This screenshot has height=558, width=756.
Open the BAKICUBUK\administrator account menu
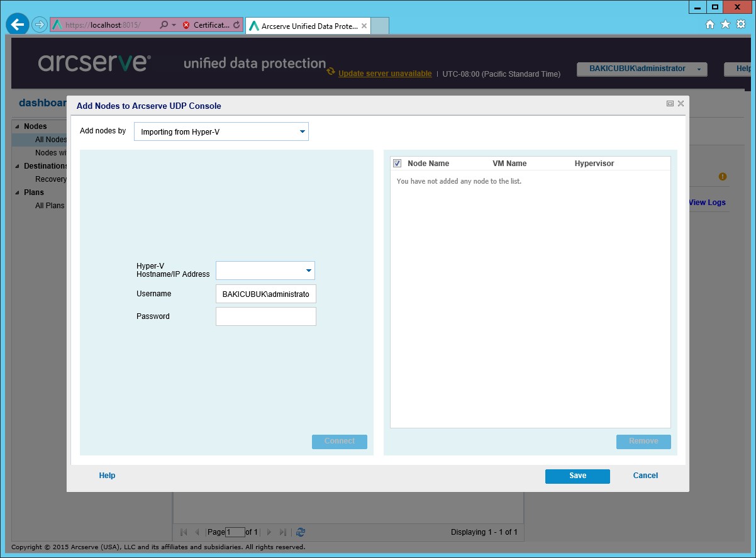[642, 69]
